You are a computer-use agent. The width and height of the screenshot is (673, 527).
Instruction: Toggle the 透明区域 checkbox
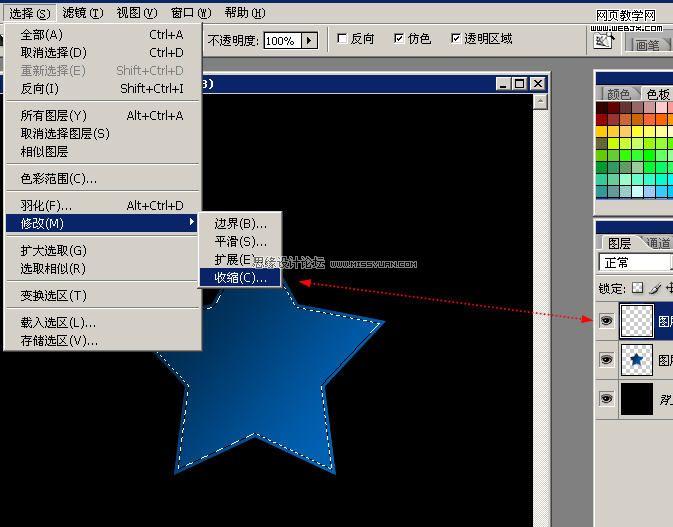[456, 39]
